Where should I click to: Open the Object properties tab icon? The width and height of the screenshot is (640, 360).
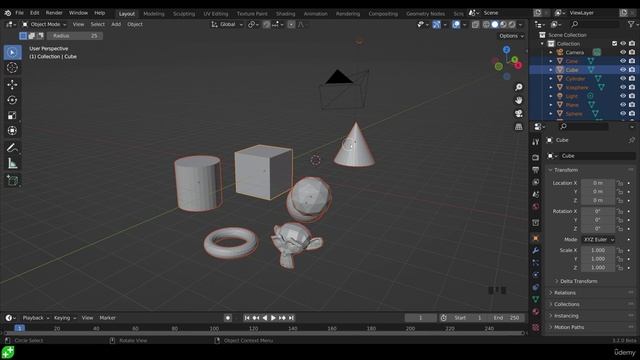coord(536,238)
